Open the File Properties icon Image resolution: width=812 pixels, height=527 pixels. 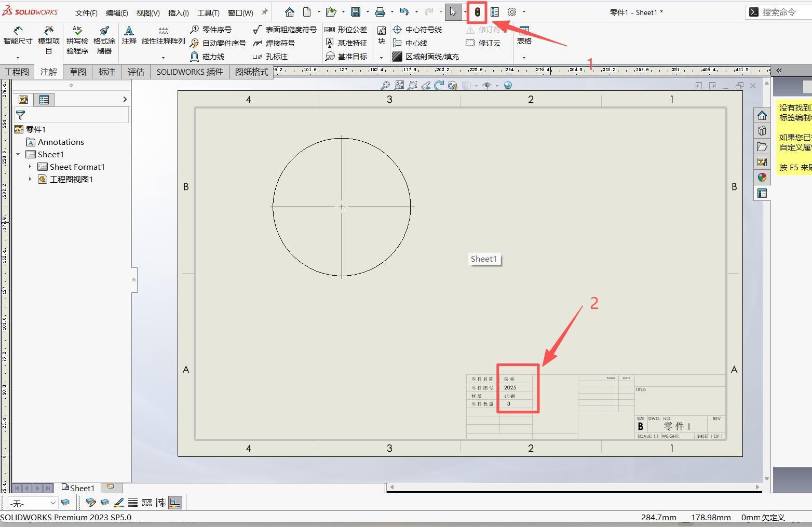(x=495, y=12)
